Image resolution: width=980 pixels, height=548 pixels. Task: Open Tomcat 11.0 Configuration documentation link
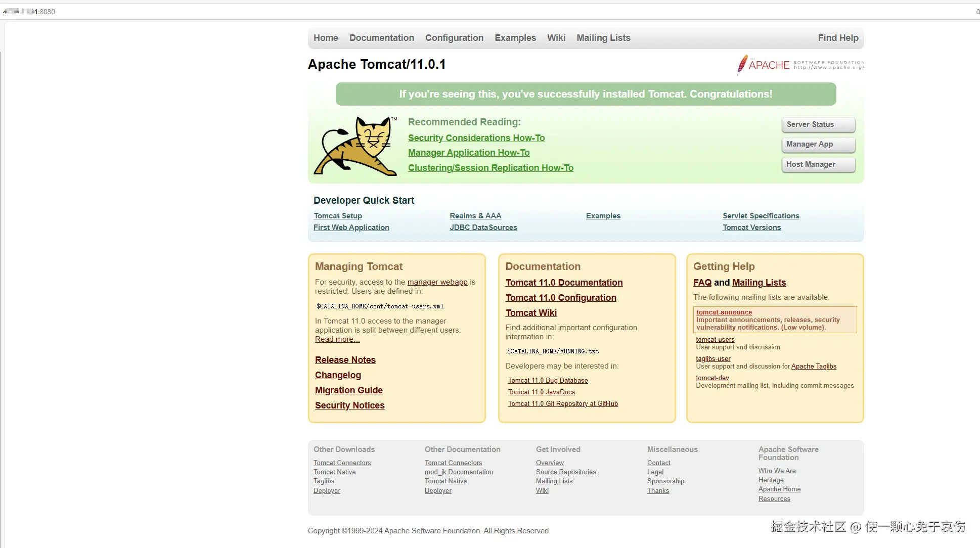click(x=560, y=298)
